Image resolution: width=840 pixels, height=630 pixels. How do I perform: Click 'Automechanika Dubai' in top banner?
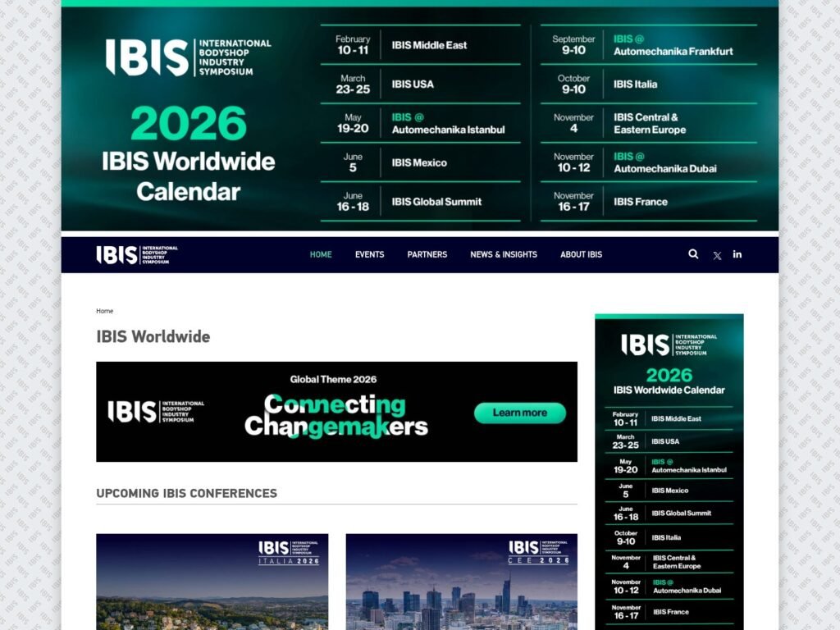(664, 169)
